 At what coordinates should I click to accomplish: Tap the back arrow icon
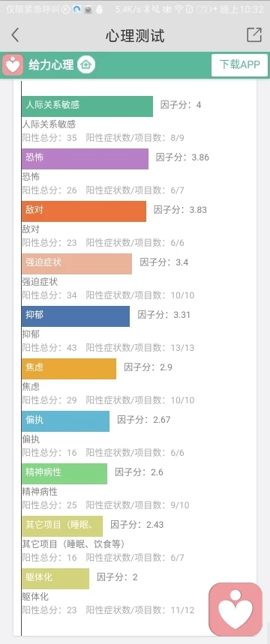(15, 35)
